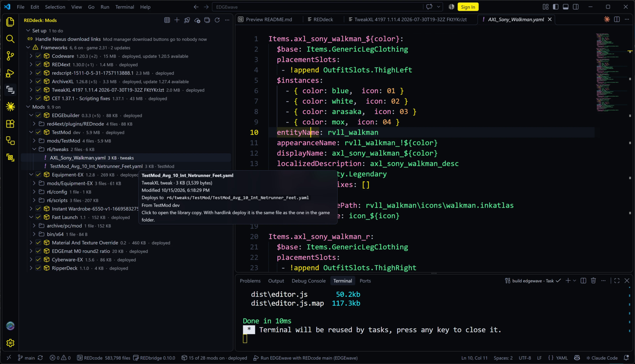
Task: Click the EDGEwave command center search box
Action: [x=318, y=7]
